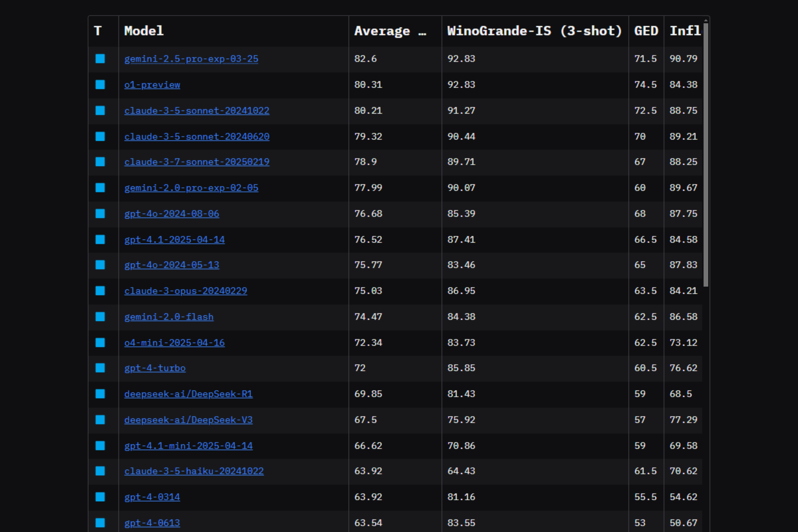Viewport: 798px width, 532px height.
Task: Open the gemini-2.5-pro-exp-03-25 model link
Action: click(x=192, y=59)
